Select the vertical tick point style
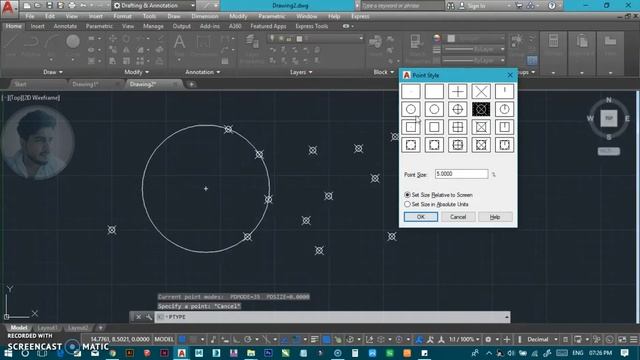The height and width of the screenshot is (360, 640). (504, 91)
